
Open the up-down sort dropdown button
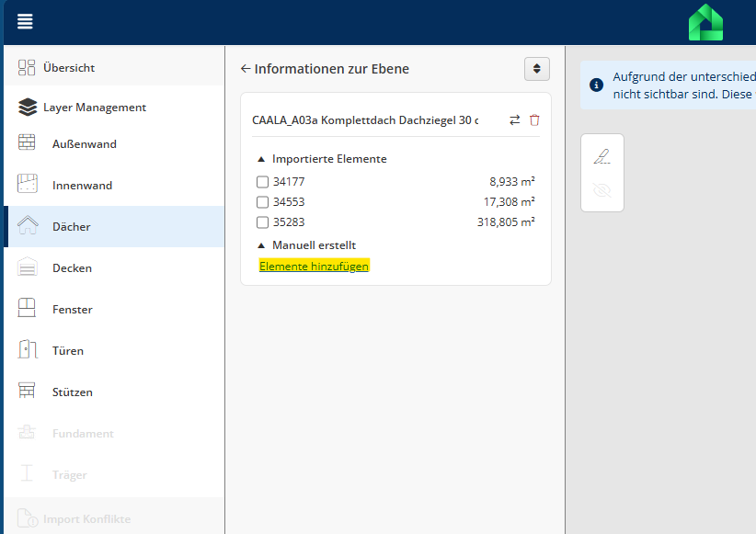(x=536, y=69)
